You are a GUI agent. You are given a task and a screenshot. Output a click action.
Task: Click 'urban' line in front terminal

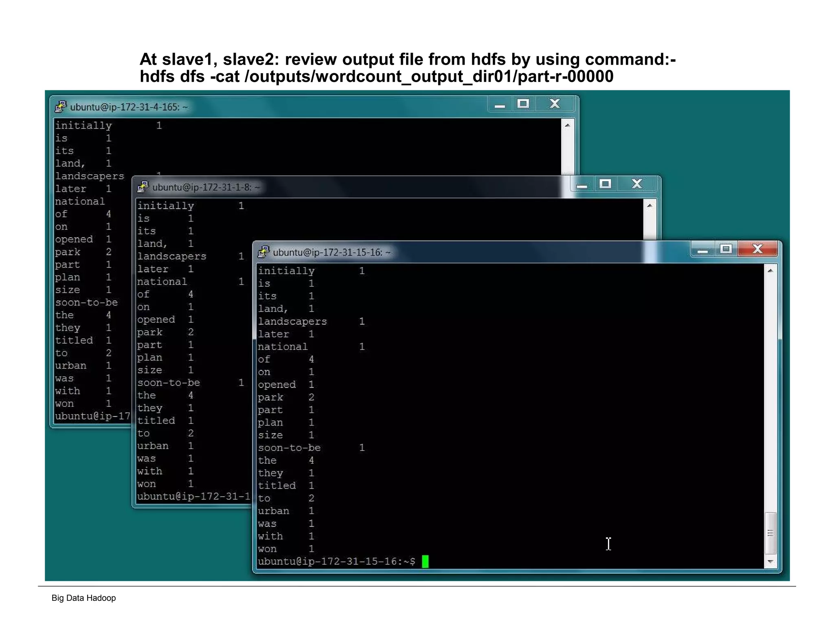(x=286, y=511)
